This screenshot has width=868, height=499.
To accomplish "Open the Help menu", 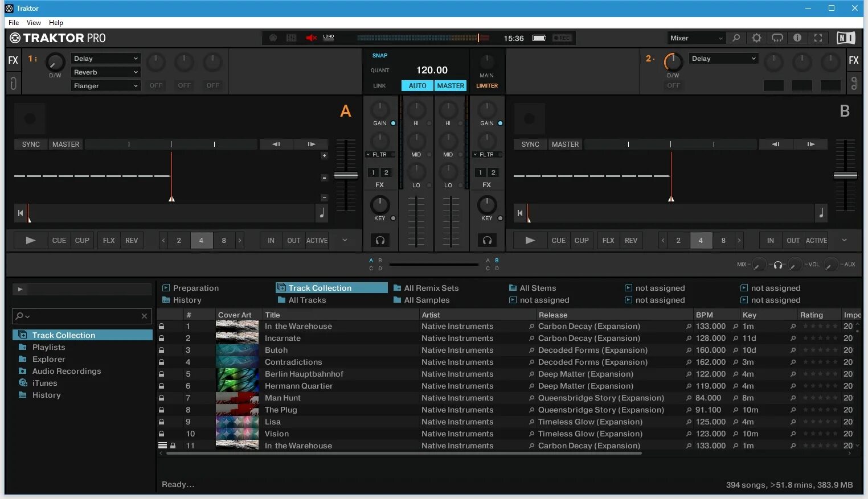I will pyautogui.click(x=56, y=23).
